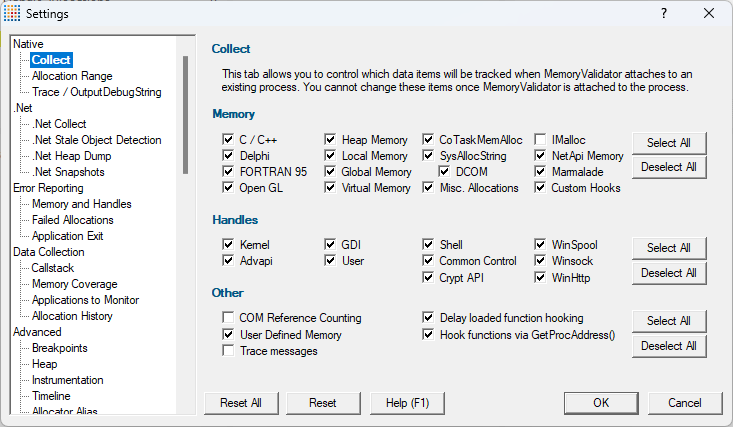
Task: Uncheck Shell handles
Action: (428, 244)
